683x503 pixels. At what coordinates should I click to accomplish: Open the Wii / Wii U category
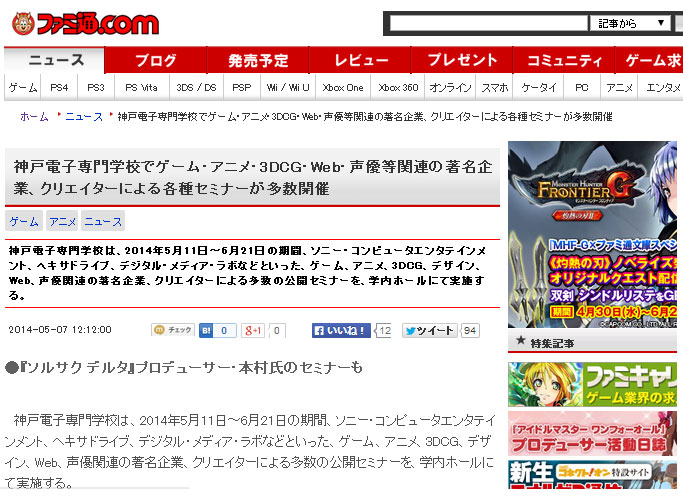288,88
